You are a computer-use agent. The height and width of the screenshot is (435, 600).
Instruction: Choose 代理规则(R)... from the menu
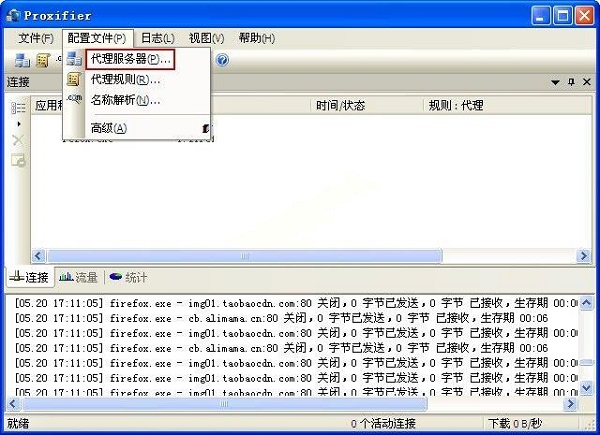(x=125, y=79)
